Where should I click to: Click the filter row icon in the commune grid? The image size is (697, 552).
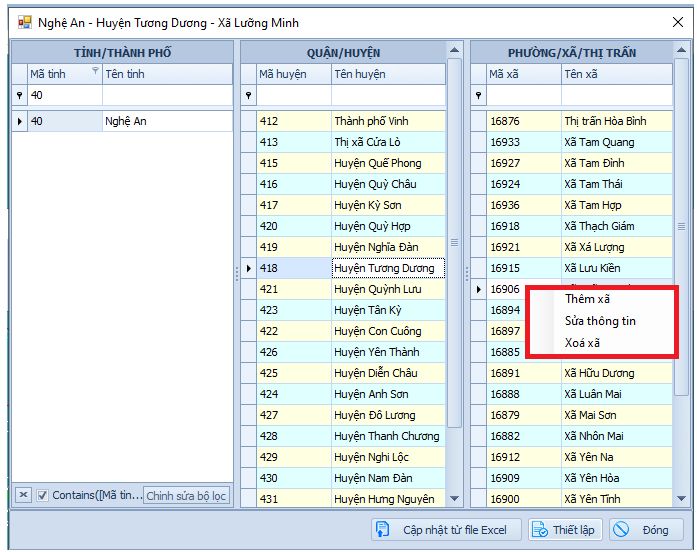click(x=478, y=95)
